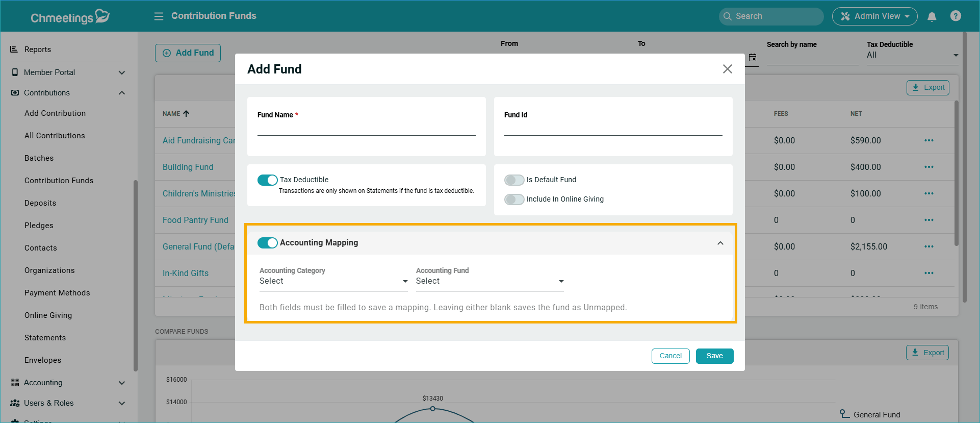Image resolution: width=980 pixels, height=423 pixels.
Task: Collapse the Accounting Mapping section chevron
Action: click(720, 243)
